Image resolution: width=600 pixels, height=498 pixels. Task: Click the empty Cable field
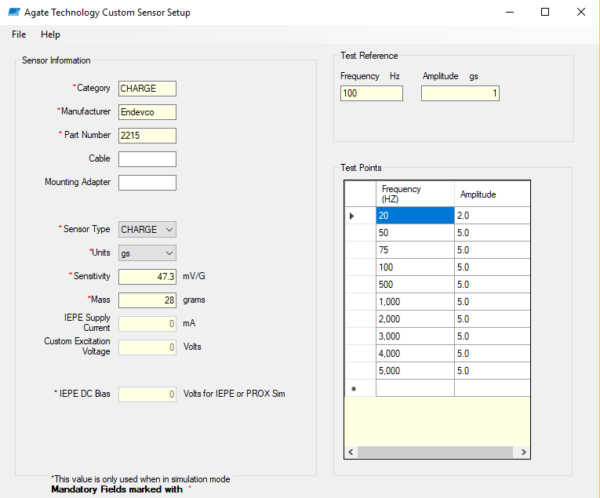[x=147, y=159]
